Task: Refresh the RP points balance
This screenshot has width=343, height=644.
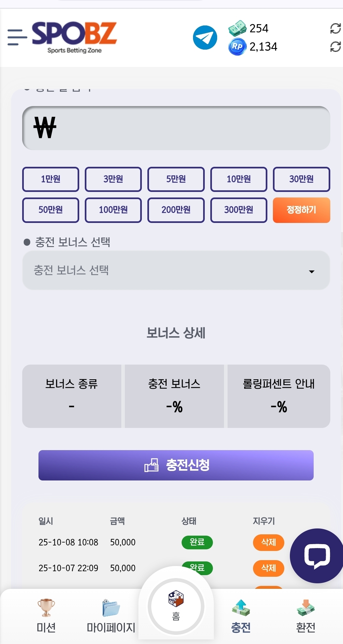Action: pos(335,47)
